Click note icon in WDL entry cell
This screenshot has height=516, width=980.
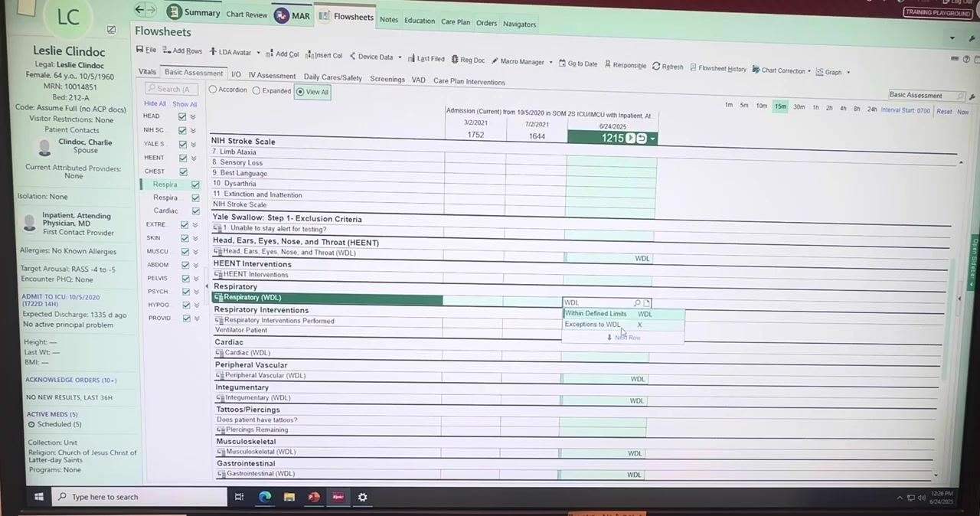tap(647, 303)
